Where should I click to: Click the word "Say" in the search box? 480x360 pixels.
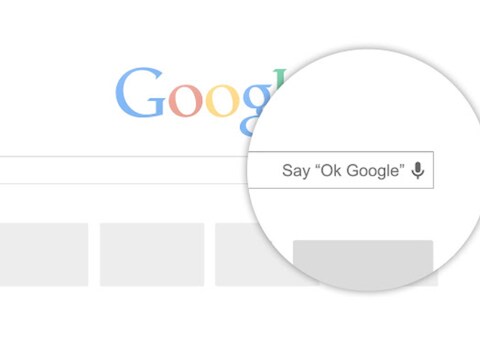pyautogui.click(x=296, y=171)
